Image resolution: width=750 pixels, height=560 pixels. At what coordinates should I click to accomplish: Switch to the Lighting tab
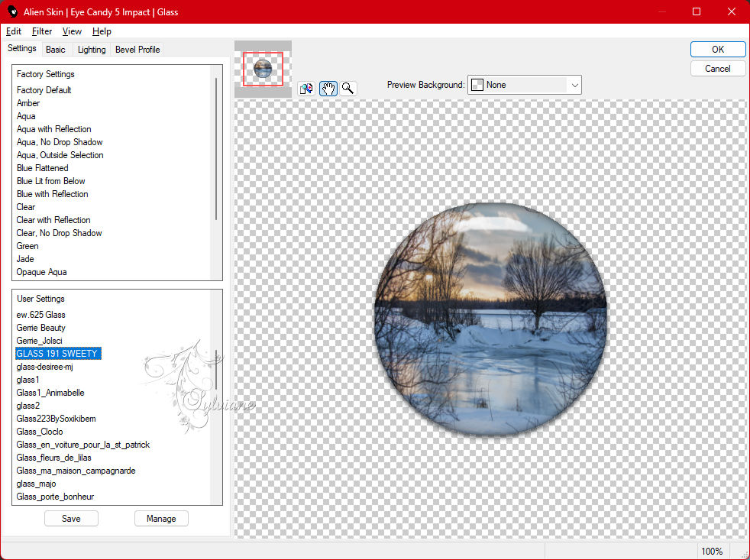[x=92, y=50]
